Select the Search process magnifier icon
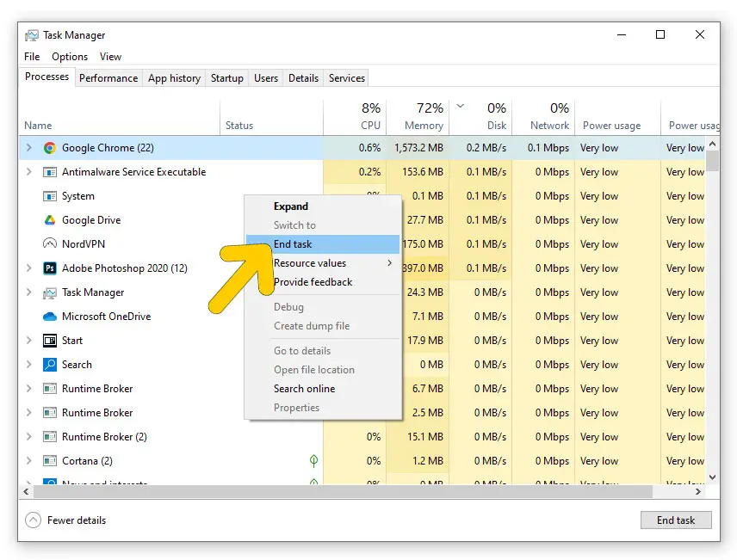 (x=50, y=365)
